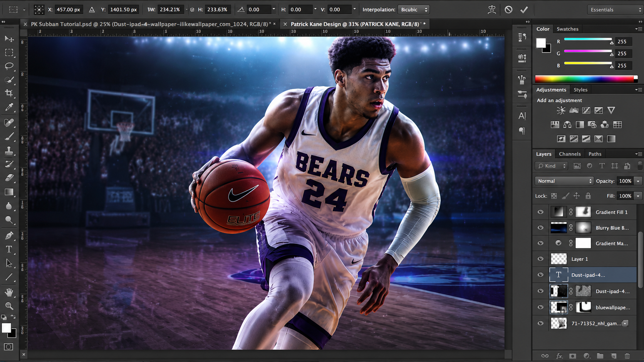The height and width of the screenshot is (362, 644).
Task: Select the Gradient tool
Action: click(9, 192)
